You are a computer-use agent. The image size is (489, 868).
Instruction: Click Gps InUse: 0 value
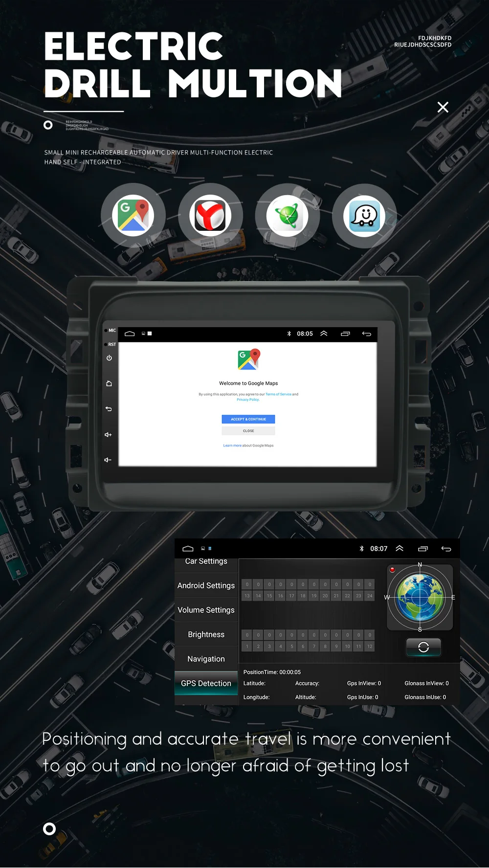362,697
